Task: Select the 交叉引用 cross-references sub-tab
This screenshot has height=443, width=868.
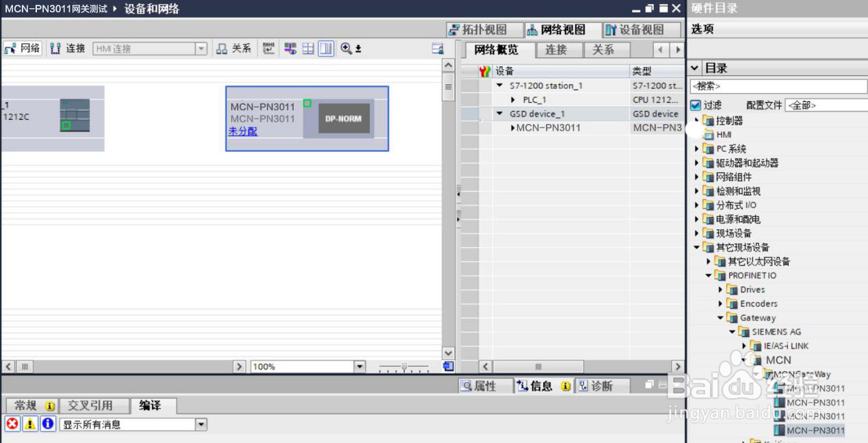Action: 94,406
